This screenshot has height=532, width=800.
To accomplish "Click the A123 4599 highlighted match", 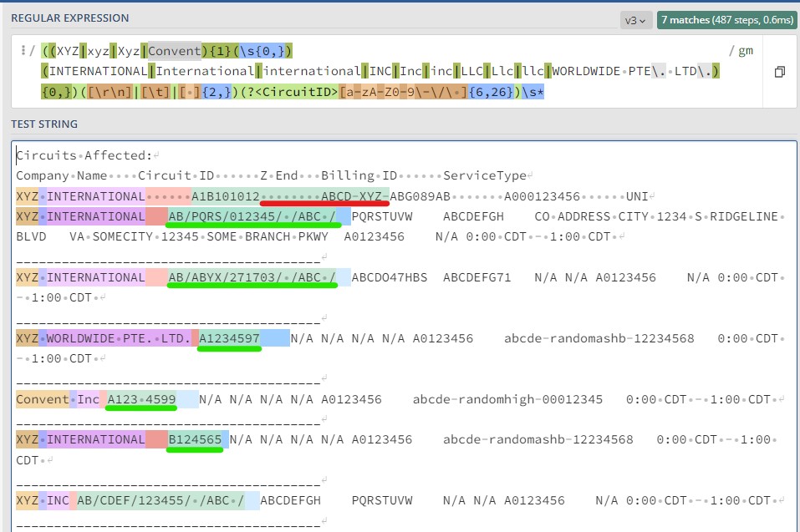I will click(141, 399).
